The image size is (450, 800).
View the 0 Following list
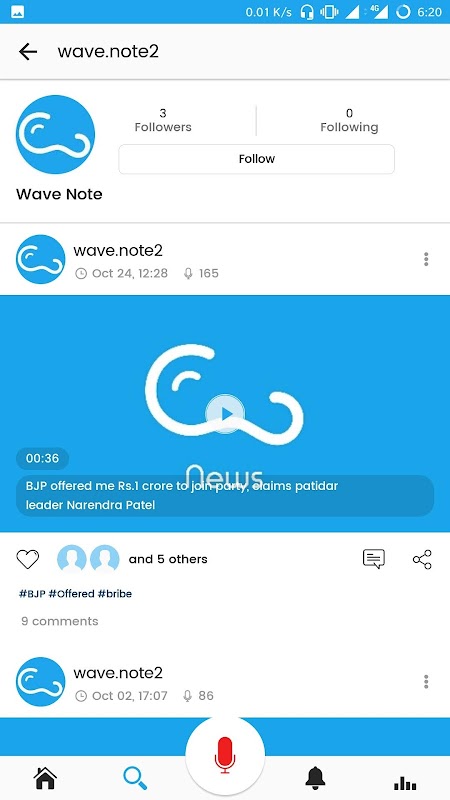click(x=349, y=120)
